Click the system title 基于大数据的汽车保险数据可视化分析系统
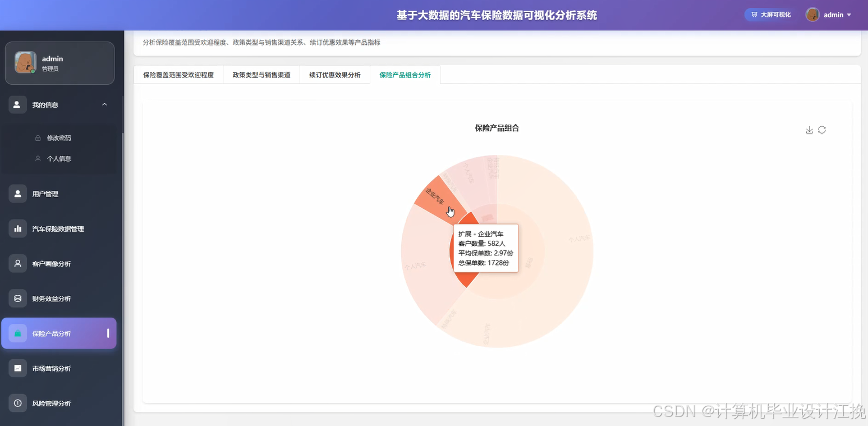 tap(497, 15)
